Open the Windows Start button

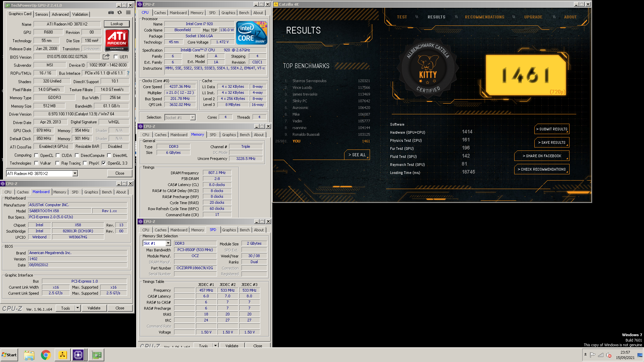(x=9, y=355)
